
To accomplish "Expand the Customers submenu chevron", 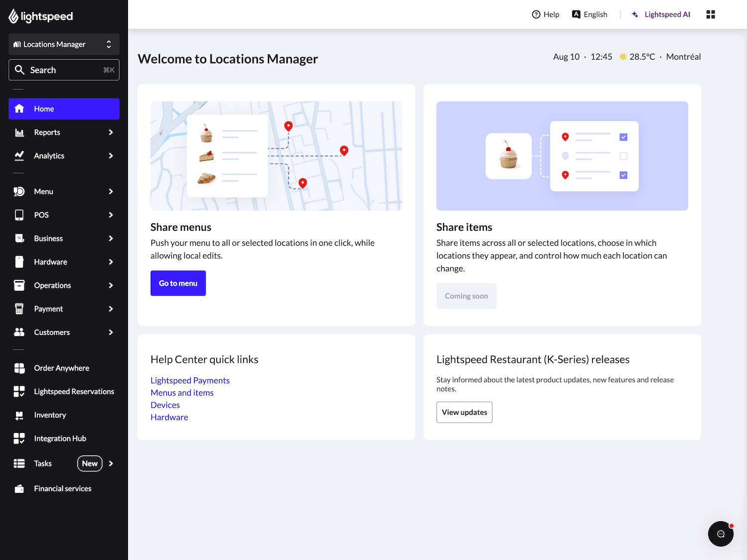I will (111, 332).
